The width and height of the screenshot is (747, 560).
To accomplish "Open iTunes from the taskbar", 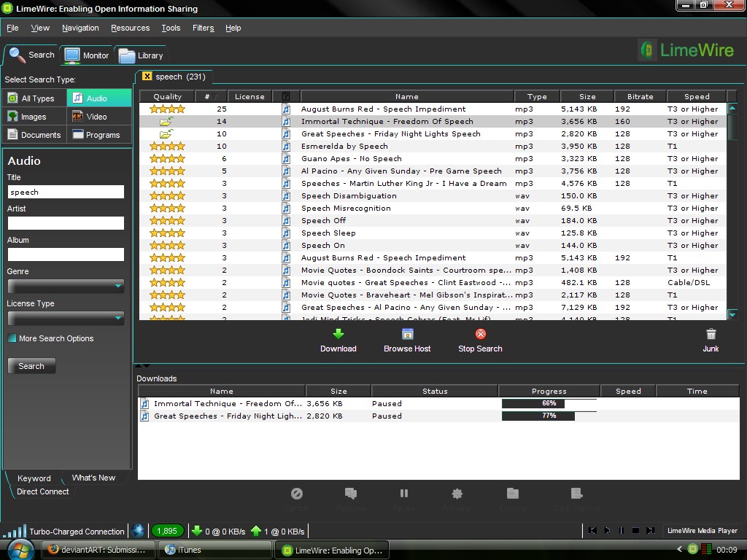I will tap(214, 550).
